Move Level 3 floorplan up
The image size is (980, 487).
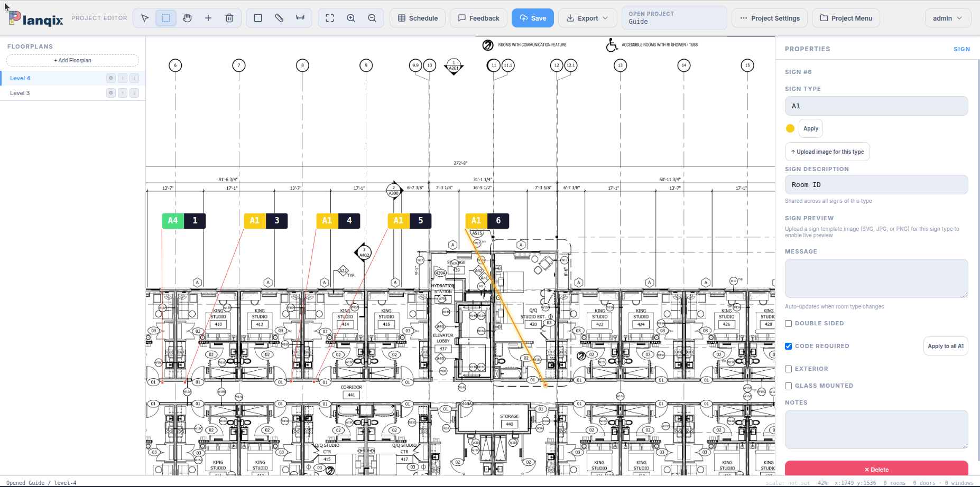point(123,93)
